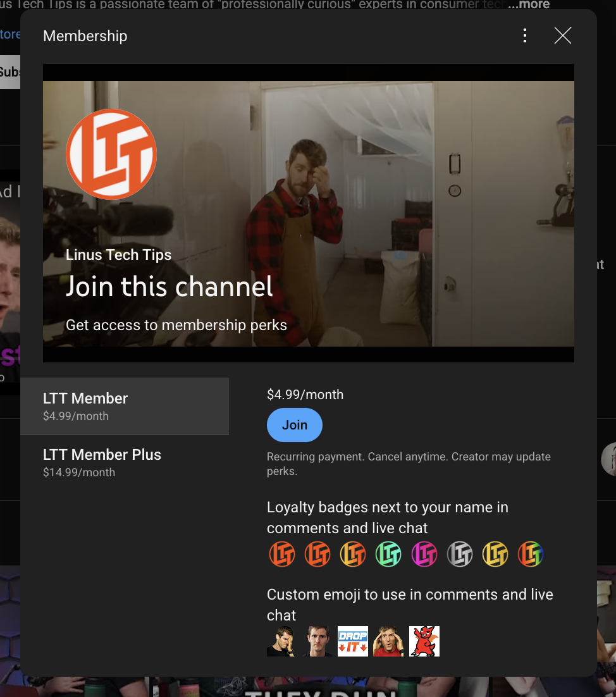Close the Membership dialog
Viewport: 616px width, 697px height.
[562, 35]
